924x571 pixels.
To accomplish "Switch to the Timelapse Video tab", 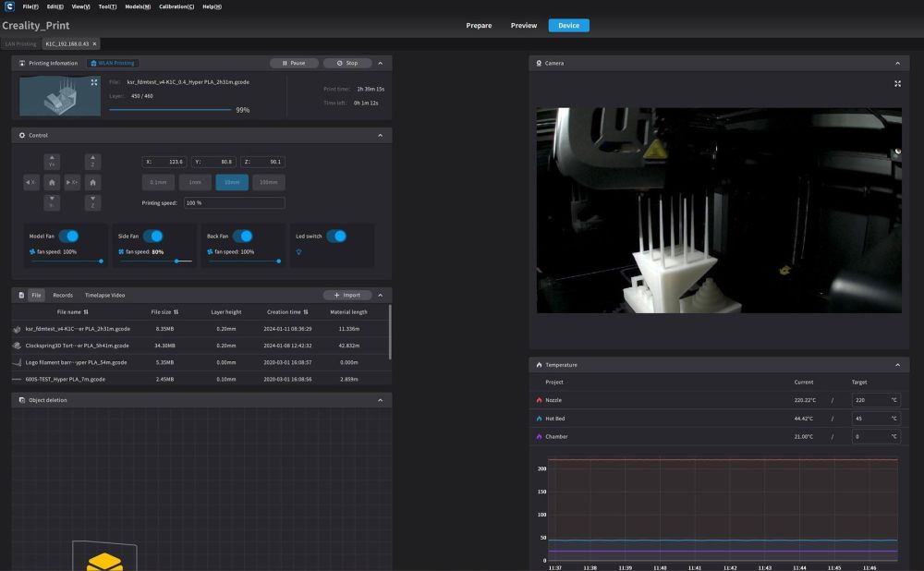I will coord(105,295).
